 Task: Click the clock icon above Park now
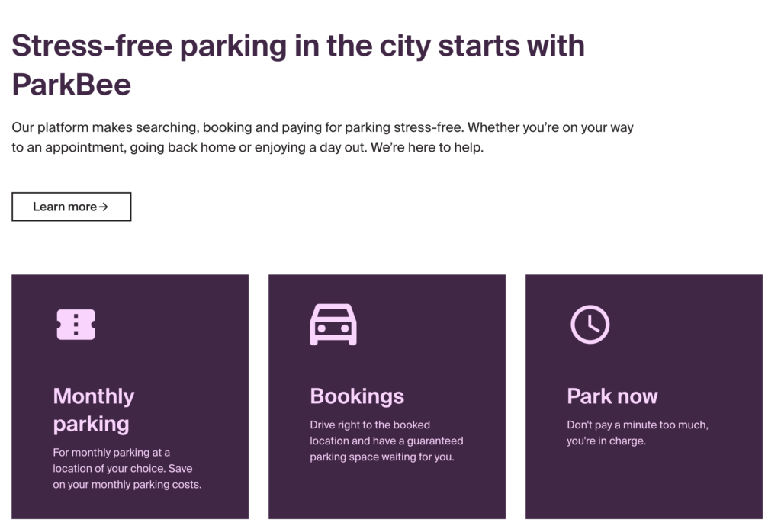pyautogui.click(x=590, y=325)
